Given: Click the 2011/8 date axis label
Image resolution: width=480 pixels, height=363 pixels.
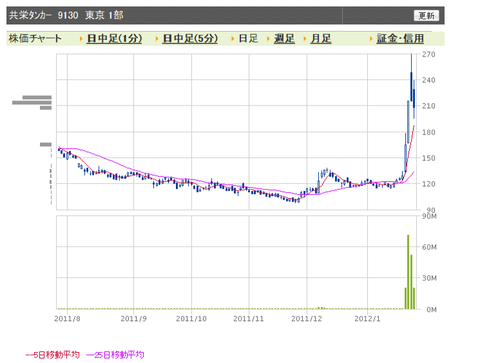Looking at the screenshot, I should [x=67, y=319].
